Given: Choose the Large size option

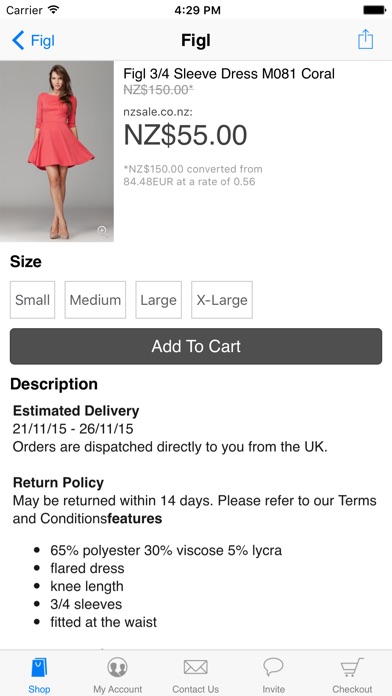Looking at the screenshot, I should (x=158, y=300).
